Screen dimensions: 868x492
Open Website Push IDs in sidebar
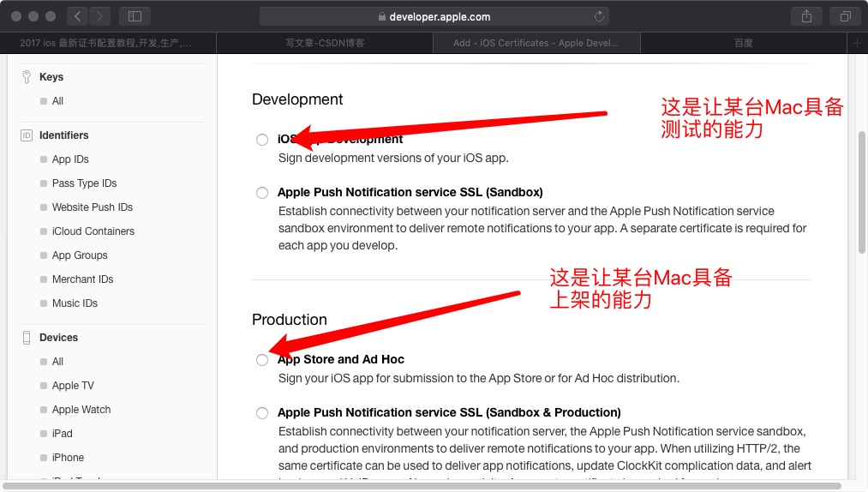[x=93, y=207]
